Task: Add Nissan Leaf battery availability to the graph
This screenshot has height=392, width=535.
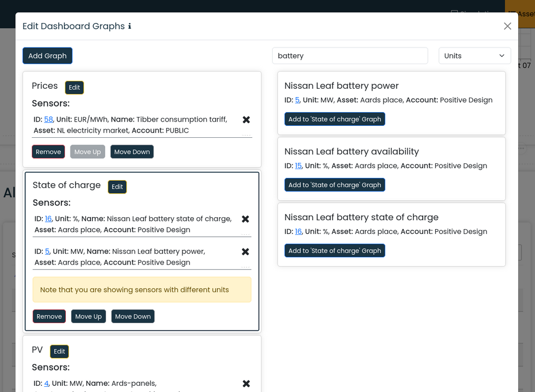Action: 334,184
